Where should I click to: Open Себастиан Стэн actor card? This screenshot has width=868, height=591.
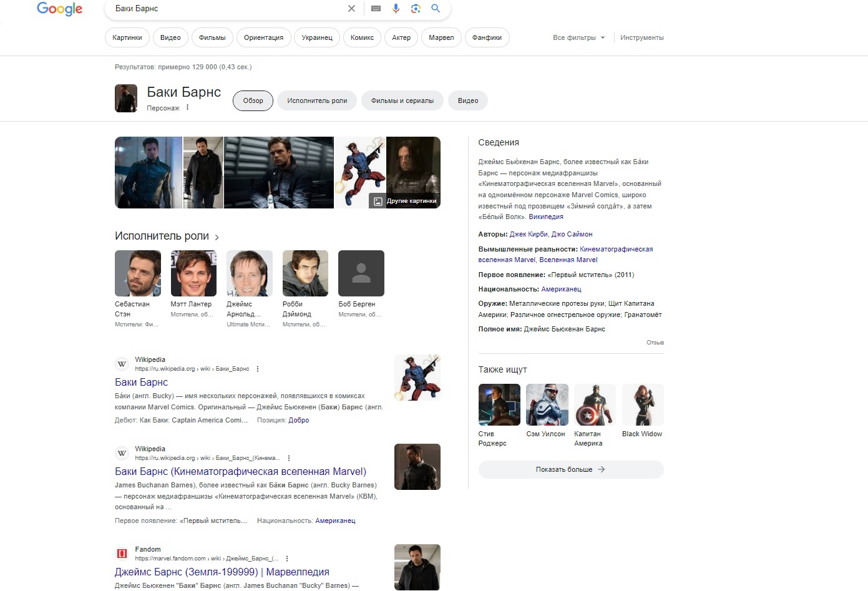pyautogui.click(x=138, y=288)
